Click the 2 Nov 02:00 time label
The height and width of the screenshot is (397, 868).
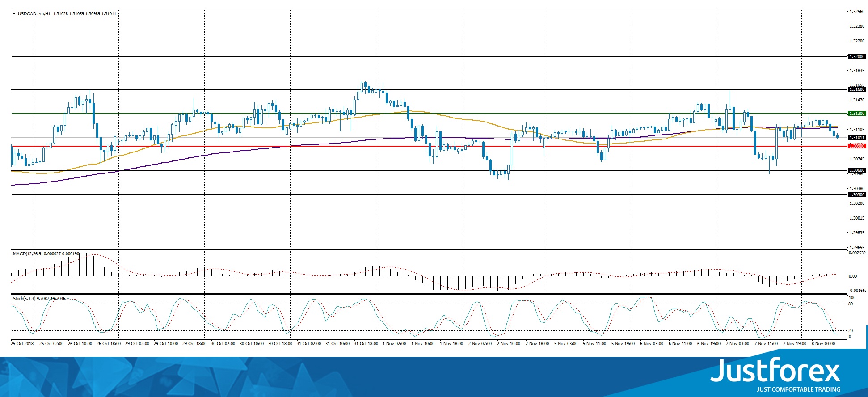pyautogui.click(x=480, y=344)
